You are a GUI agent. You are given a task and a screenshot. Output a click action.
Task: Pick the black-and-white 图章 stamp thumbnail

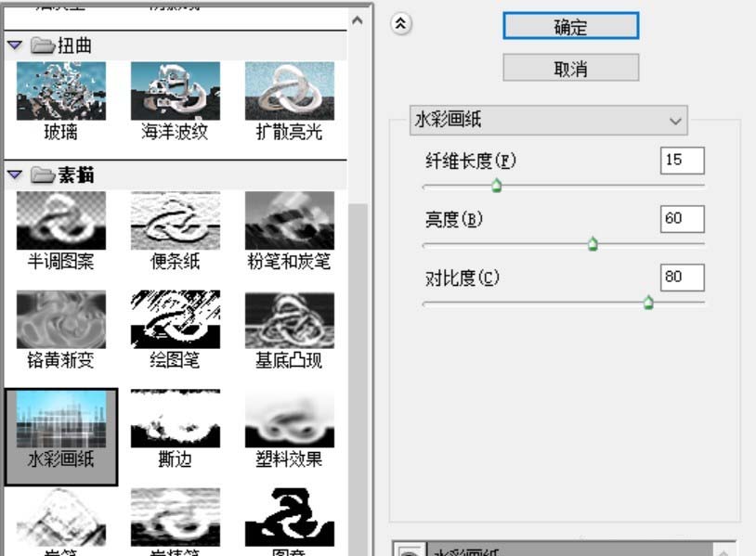(x=289, y=517)
